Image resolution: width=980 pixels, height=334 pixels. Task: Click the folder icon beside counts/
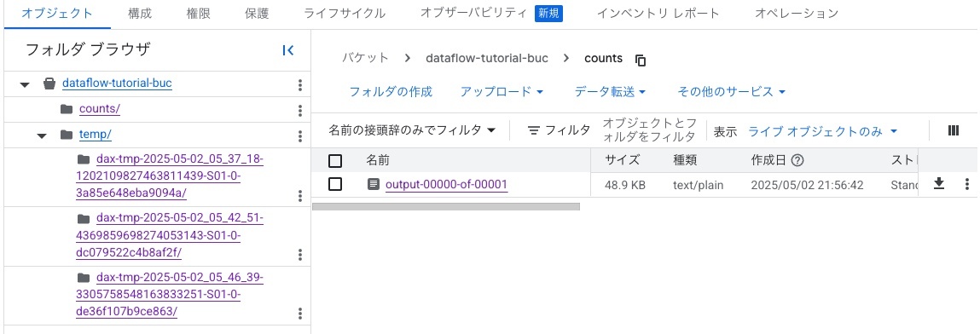point(67,109)
